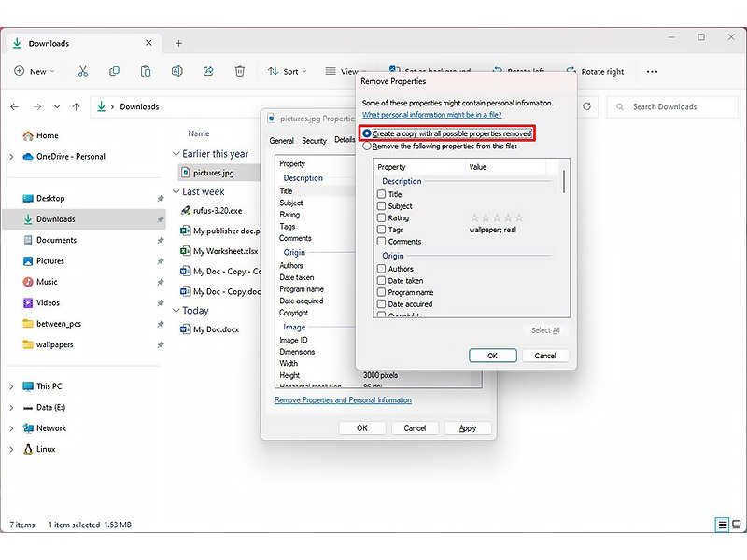This screenshot has width=747, height=560.
Task: Open 'What personal information might be in a file?' link
Action: tap(431, 115)
